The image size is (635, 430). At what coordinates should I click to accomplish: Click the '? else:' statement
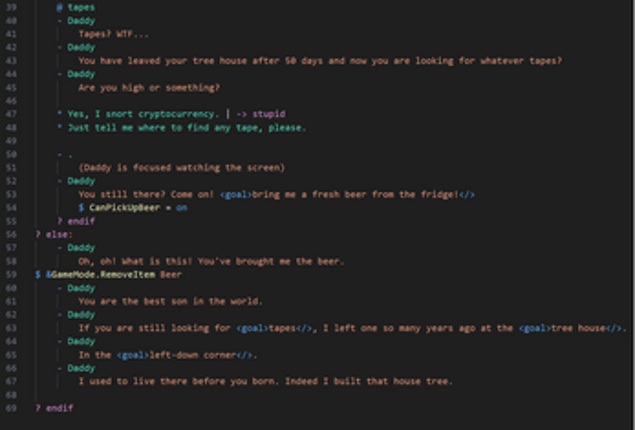[x=54, y=234]
